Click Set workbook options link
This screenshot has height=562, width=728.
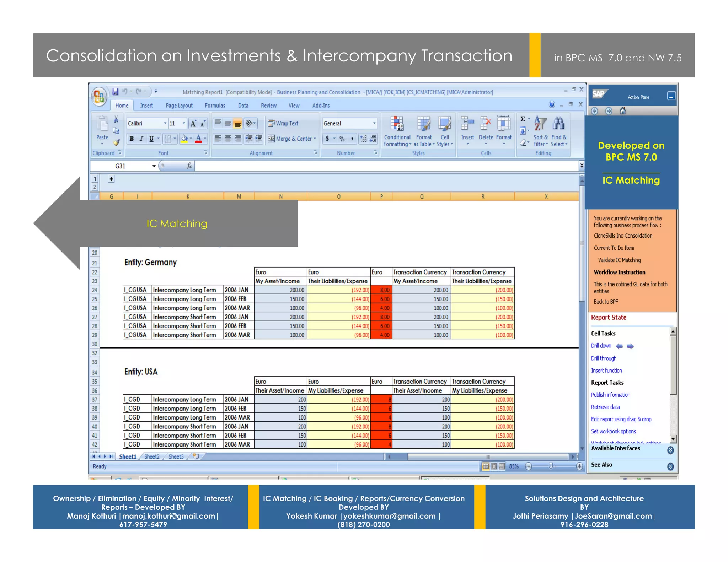coord(613,431)
